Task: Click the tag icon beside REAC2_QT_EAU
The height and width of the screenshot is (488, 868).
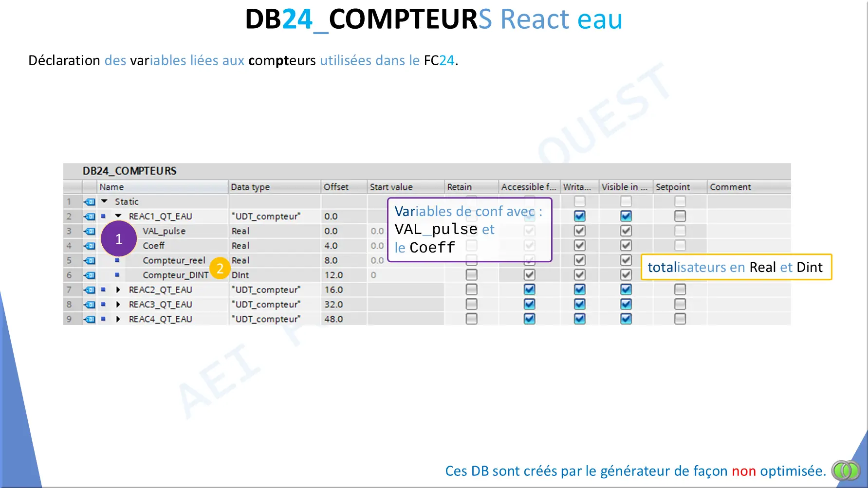Action: [90, 289]
